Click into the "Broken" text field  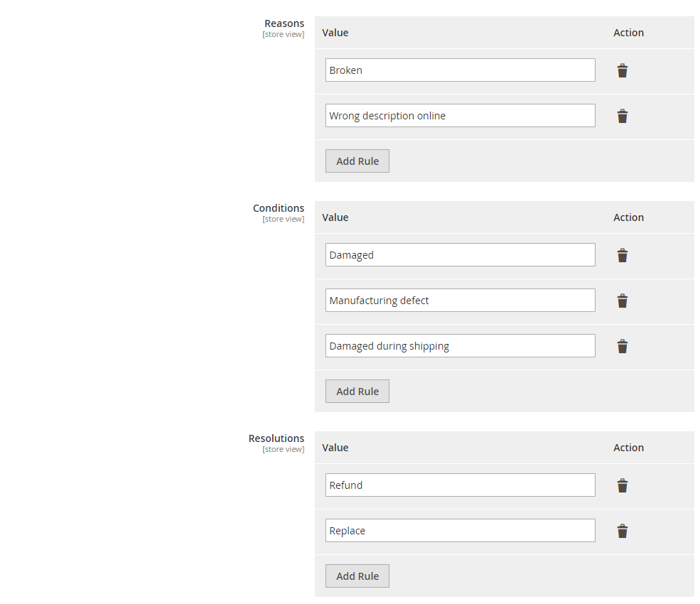[460, 70]
